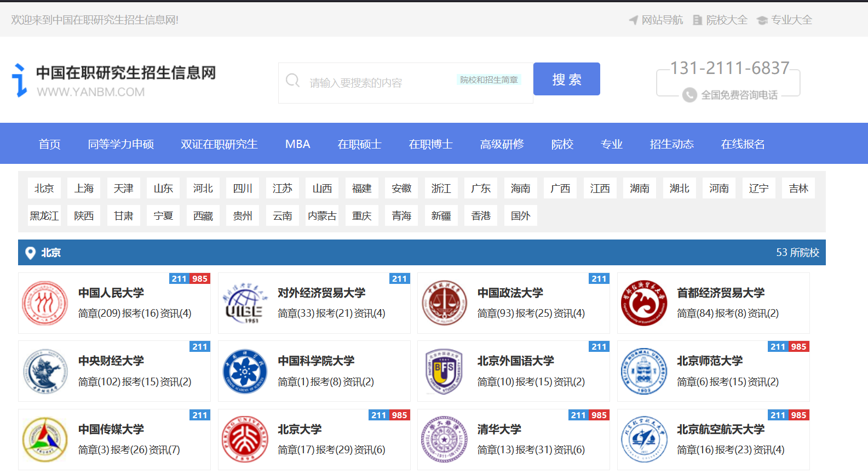Open 北京师范大学 logo
The width and height of the screenshot is (868, 473).
(x=644, y=371)
